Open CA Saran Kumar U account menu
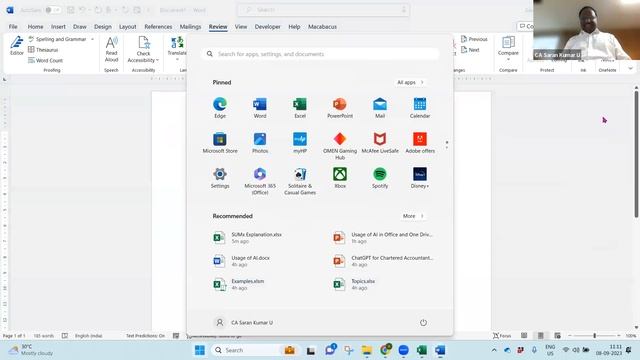Screen dimensions: 640x360 243,322
